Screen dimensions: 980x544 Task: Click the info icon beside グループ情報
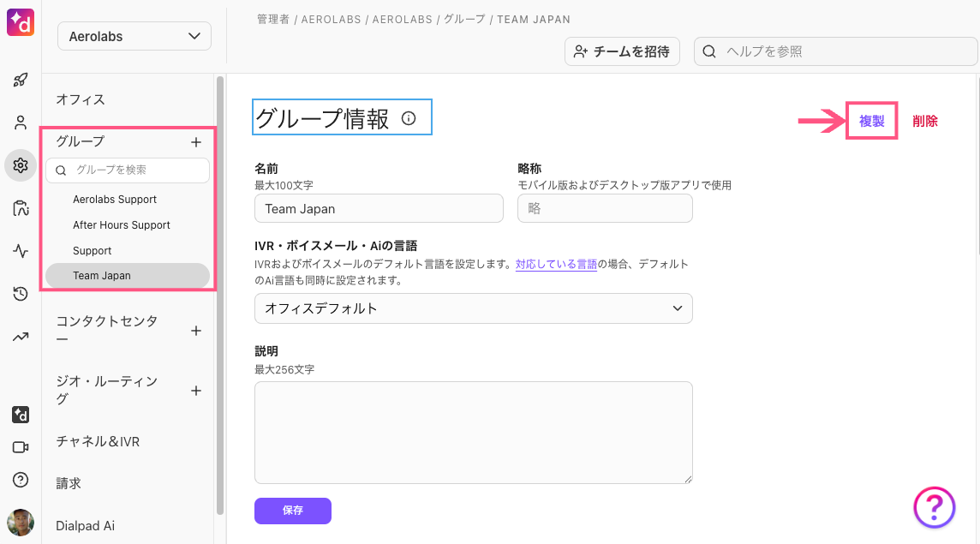[x=409, y=118]
